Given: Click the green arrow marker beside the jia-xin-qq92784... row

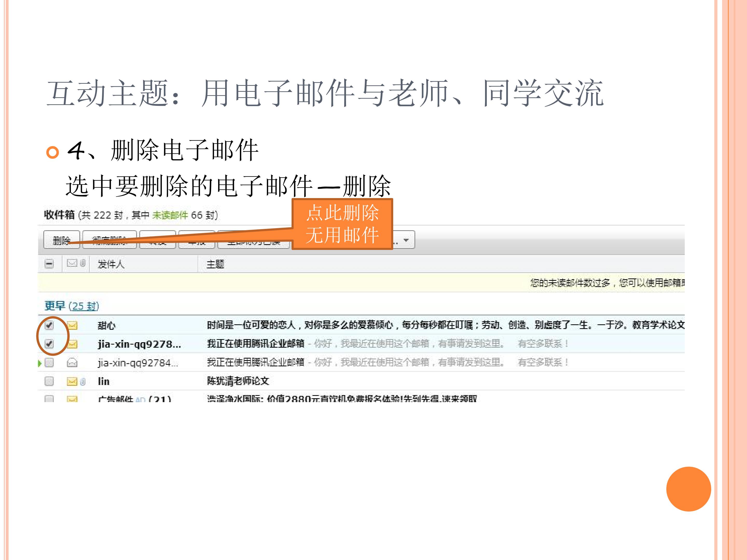Looking at the screenshot, I should tap(40, 363).
